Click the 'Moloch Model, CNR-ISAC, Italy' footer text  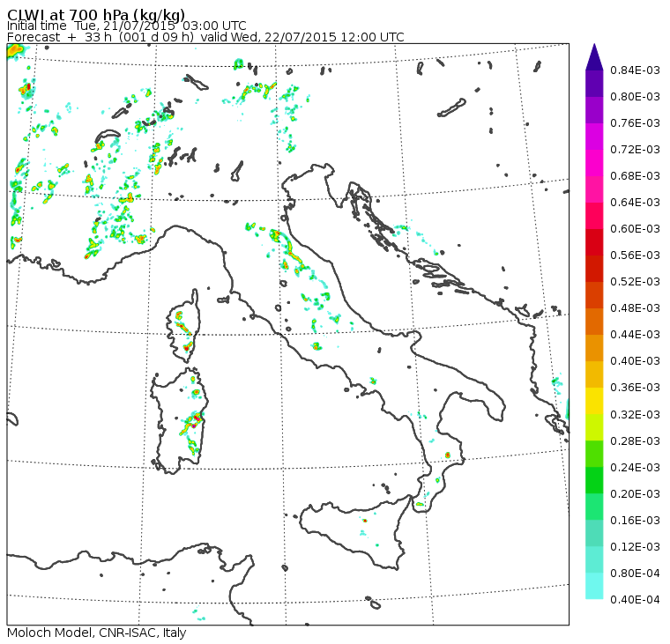(97, 633)
